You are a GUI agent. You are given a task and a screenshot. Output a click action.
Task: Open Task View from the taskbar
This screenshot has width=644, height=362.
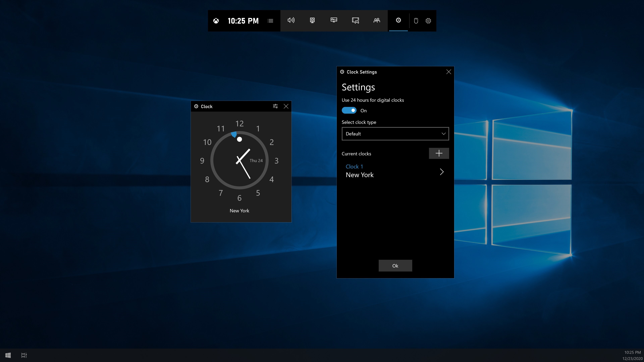click(24, 355)
